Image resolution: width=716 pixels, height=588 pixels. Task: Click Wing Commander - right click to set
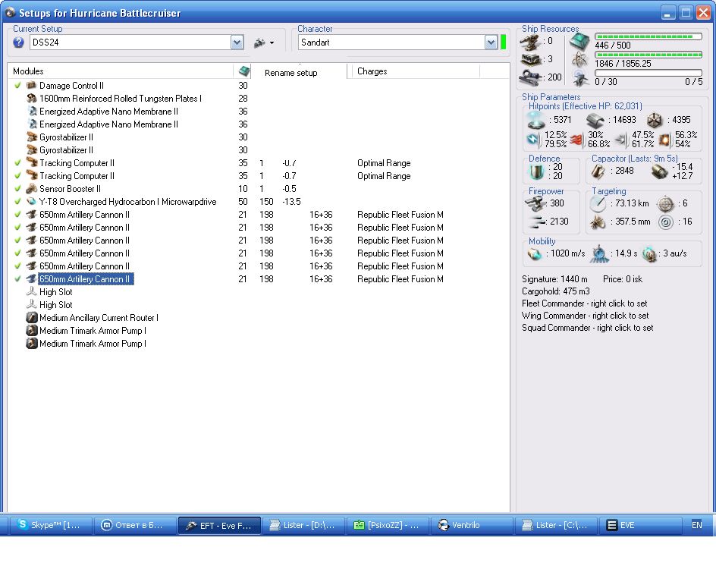pyautogui.click(x=585, y=316)
